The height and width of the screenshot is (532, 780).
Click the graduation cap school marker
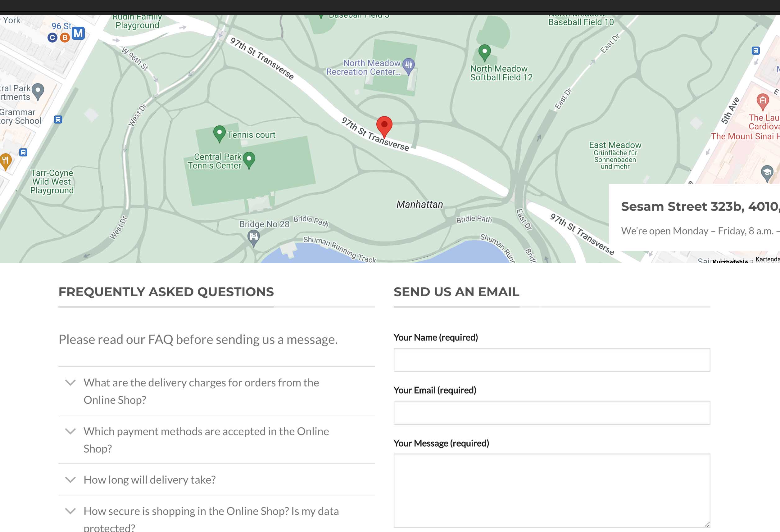(x=767, y=174)
